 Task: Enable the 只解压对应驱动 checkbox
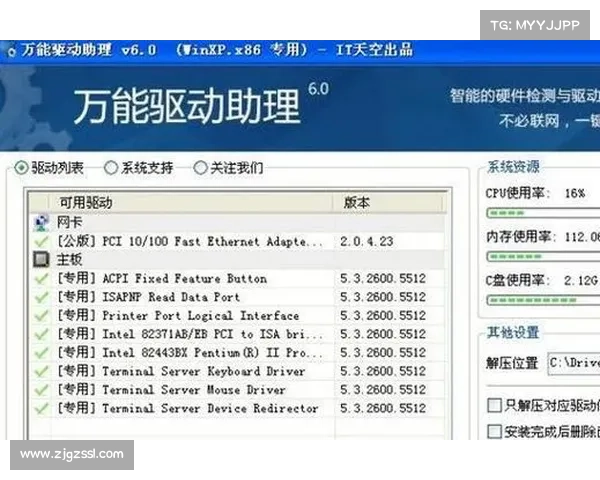494,405
